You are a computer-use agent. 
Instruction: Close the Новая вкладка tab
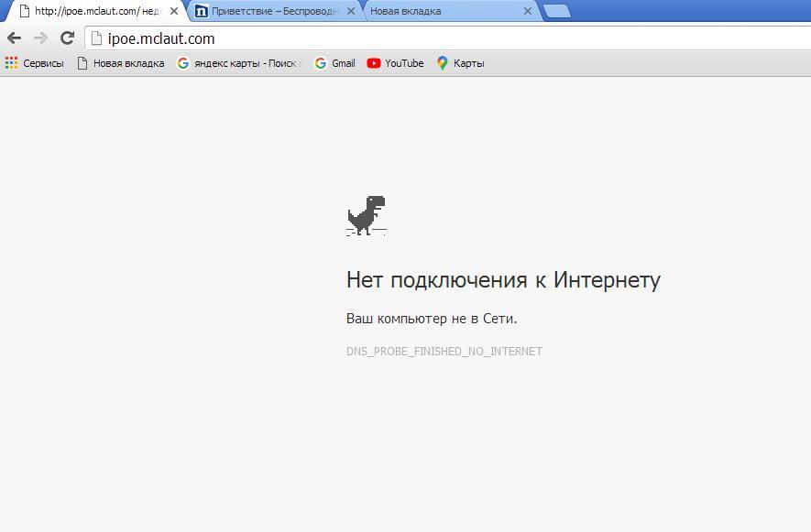528,11
